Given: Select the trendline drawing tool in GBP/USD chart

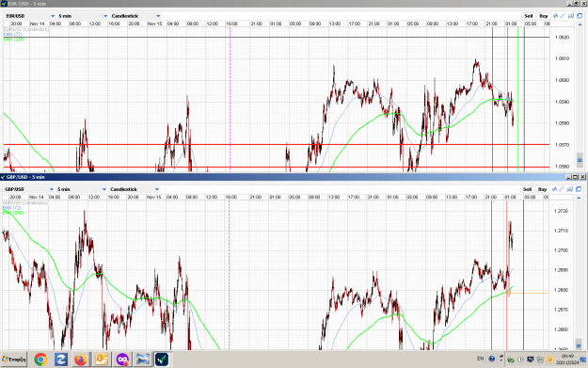Looking at the screenshot, I should click(x=562, y=189).
